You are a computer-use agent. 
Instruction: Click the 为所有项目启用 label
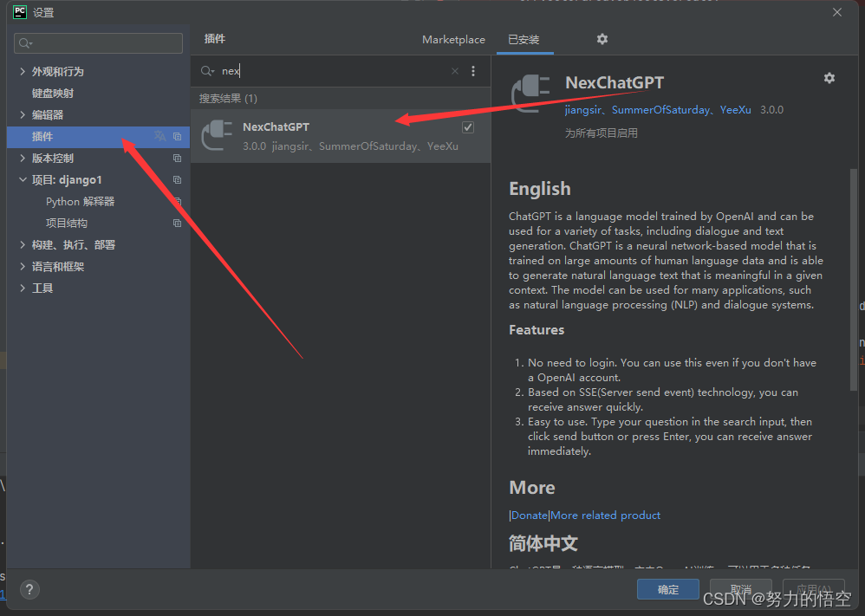pyautogui.click(x=601, y=133)
